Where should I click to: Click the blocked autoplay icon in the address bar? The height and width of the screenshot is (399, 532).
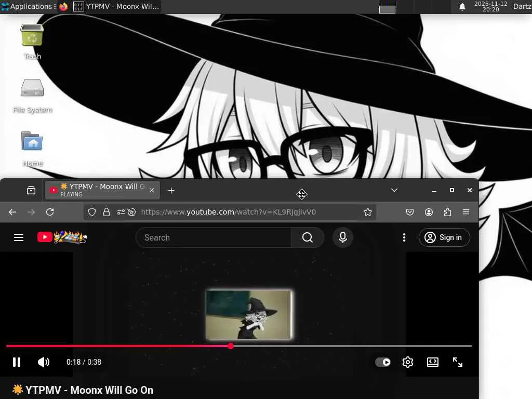click(131, 212)
